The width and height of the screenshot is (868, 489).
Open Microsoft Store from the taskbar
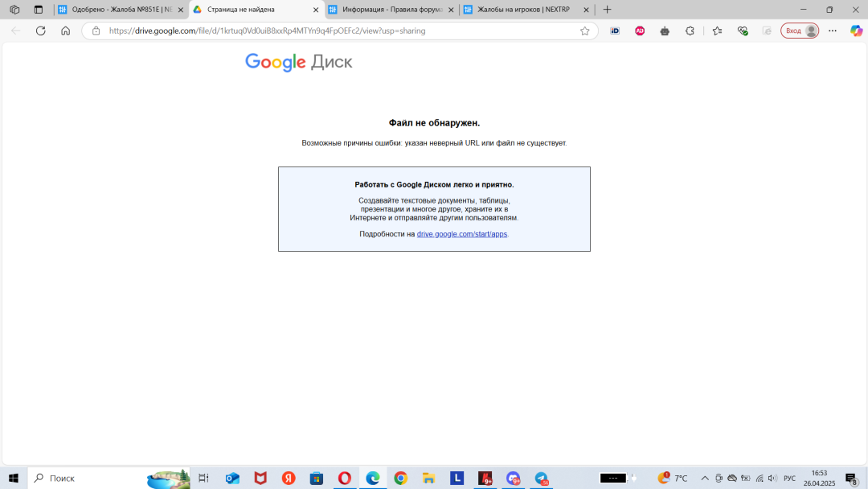(317, 478)
